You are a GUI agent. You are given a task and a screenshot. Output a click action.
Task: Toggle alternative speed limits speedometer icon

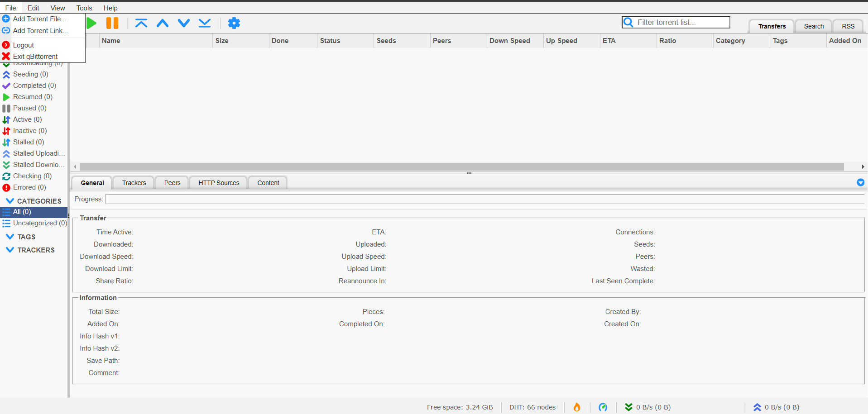pos(603,407)
